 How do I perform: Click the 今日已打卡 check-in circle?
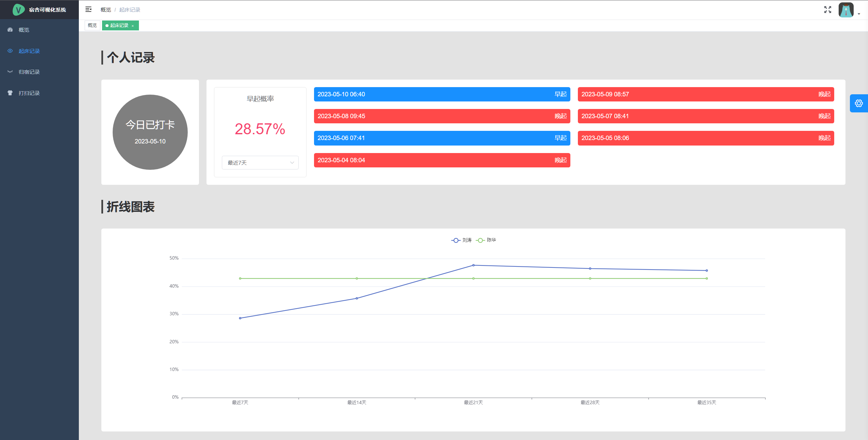[150, 132]
